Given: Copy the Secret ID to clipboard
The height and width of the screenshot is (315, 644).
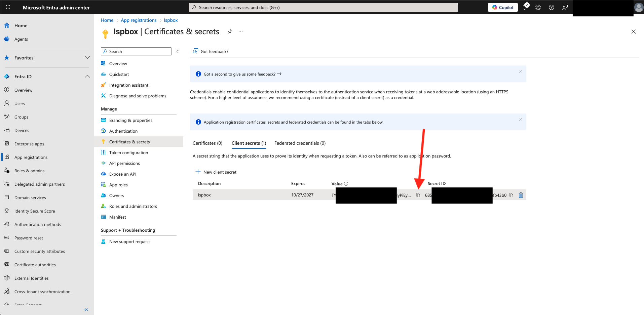Looking at the screenshot, I should click(x=511, y=195).
